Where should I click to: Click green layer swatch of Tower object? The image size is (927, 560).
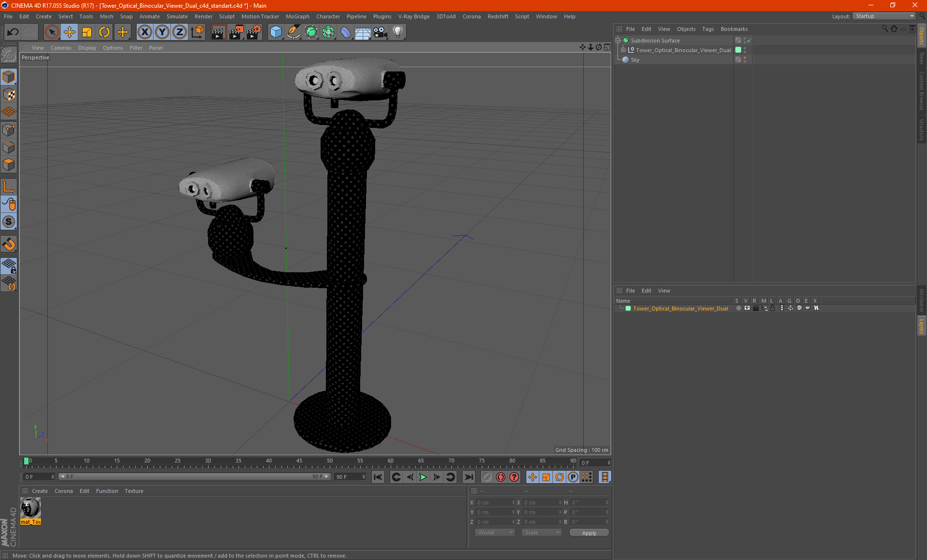(738, 50)
